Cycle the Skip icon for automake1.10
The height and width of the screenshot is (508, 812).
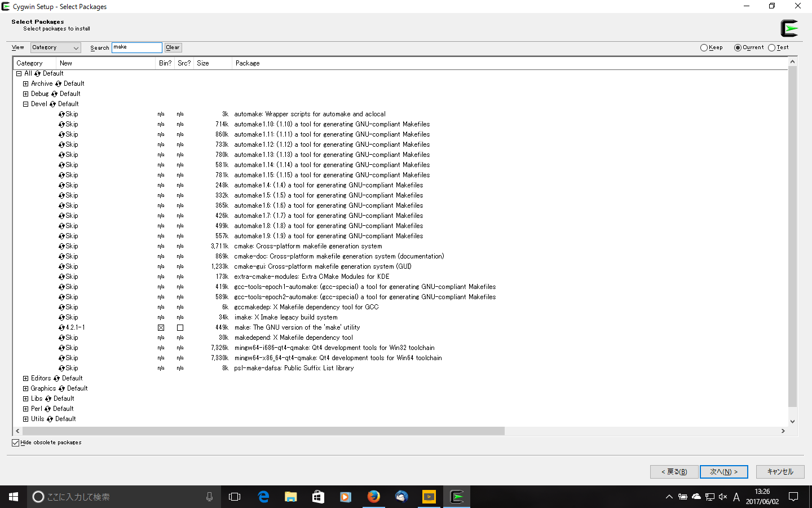[62, 124]
